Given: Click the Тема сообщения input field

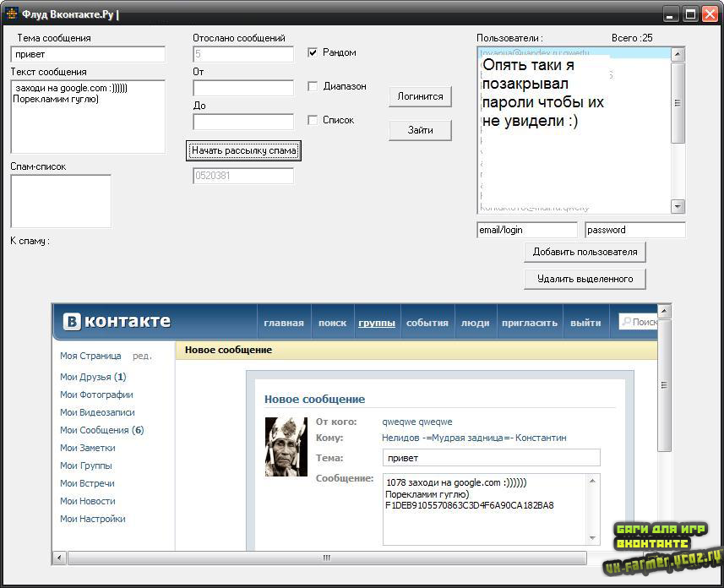Looking at the screenshot, I should [x=88, y=54].
